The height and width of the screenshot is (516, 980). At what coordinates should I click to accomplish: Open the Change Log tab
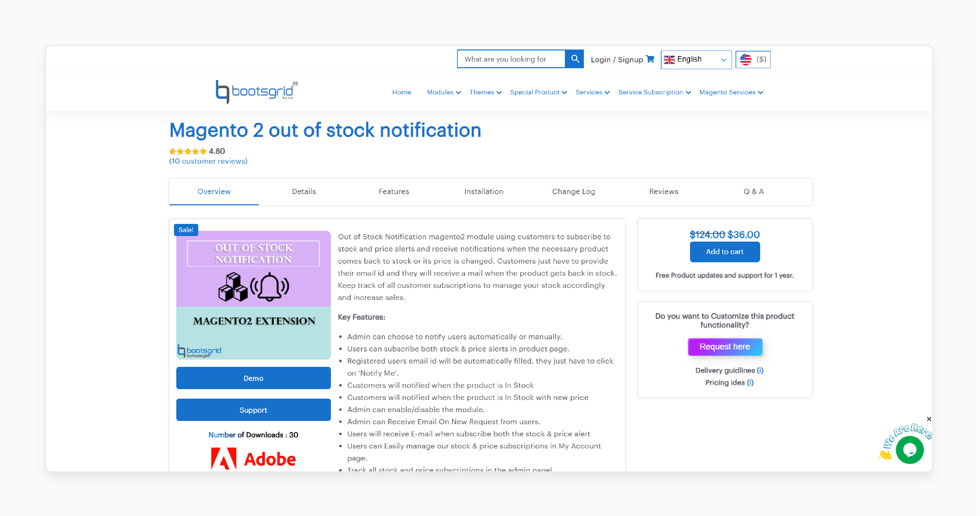pyautogui.click(x=573, y=191)
